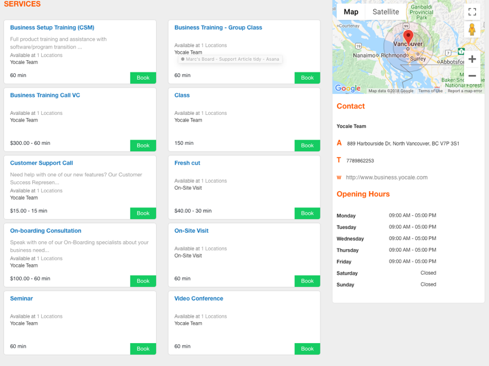Book the Video Conference service

click(x=307, y=349)
